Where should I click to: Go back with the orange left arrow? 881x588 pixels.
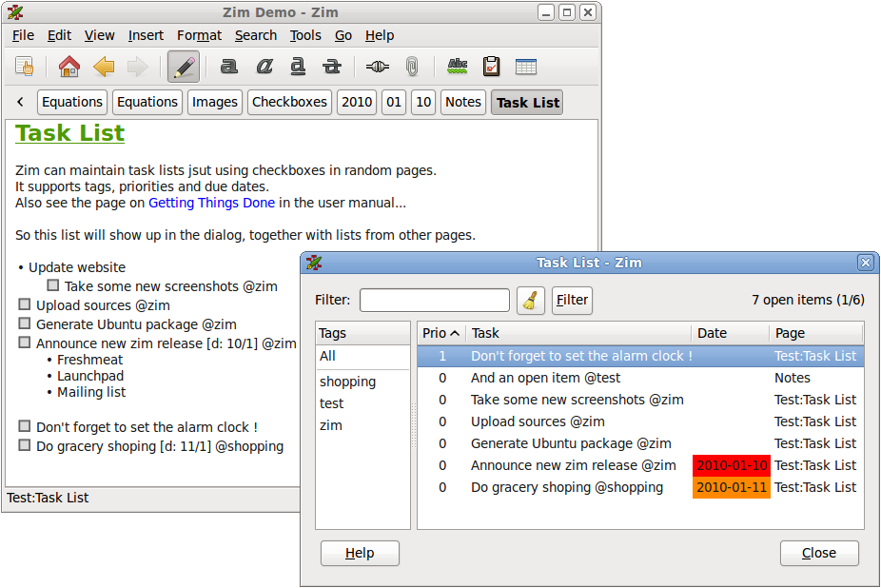[104, 67]
